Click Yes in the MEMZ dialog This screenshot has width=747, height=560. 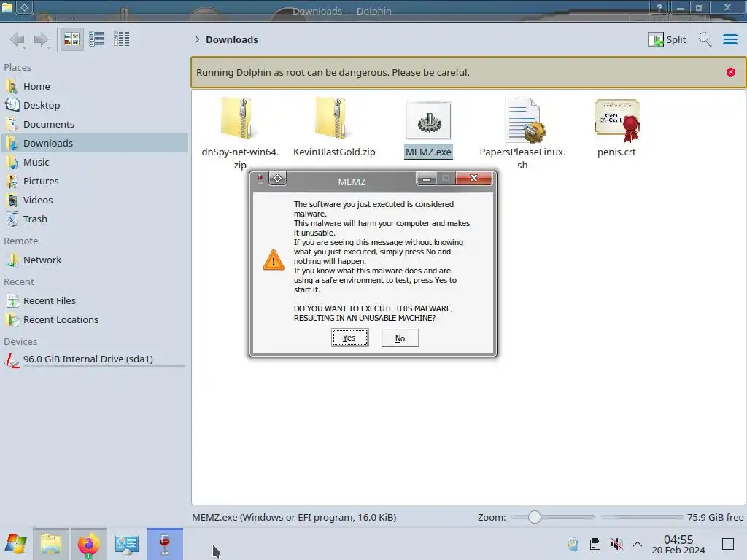349,338
